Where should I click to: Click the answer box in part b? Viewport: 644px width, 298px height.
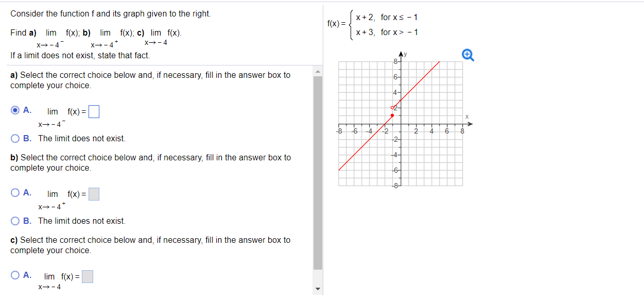pos(94,193)
